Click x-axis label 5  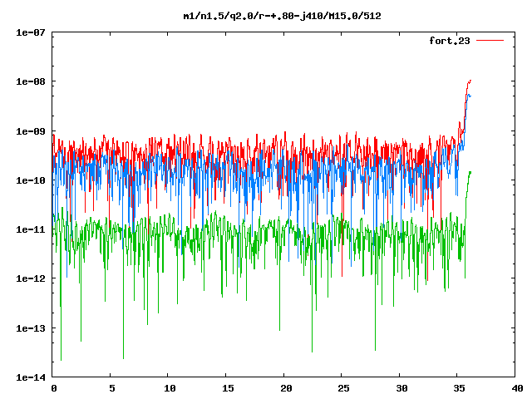tap(112, 388)
